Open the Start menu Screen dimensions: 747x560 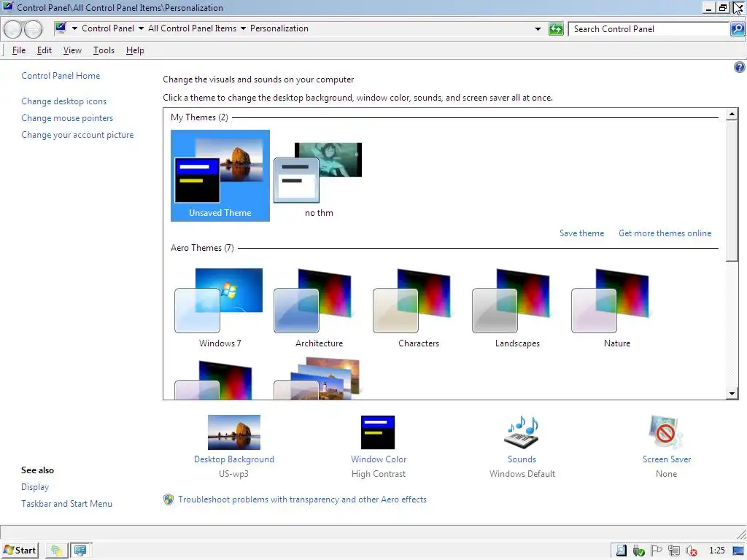(20, 551)
